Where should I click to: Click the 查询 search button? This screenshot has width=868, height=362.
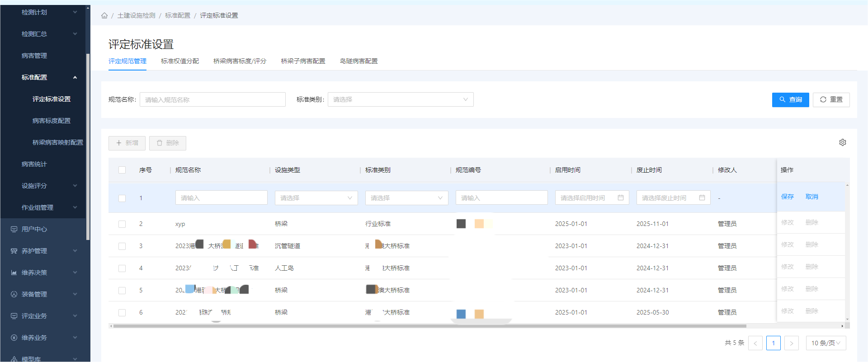[791, 99]
